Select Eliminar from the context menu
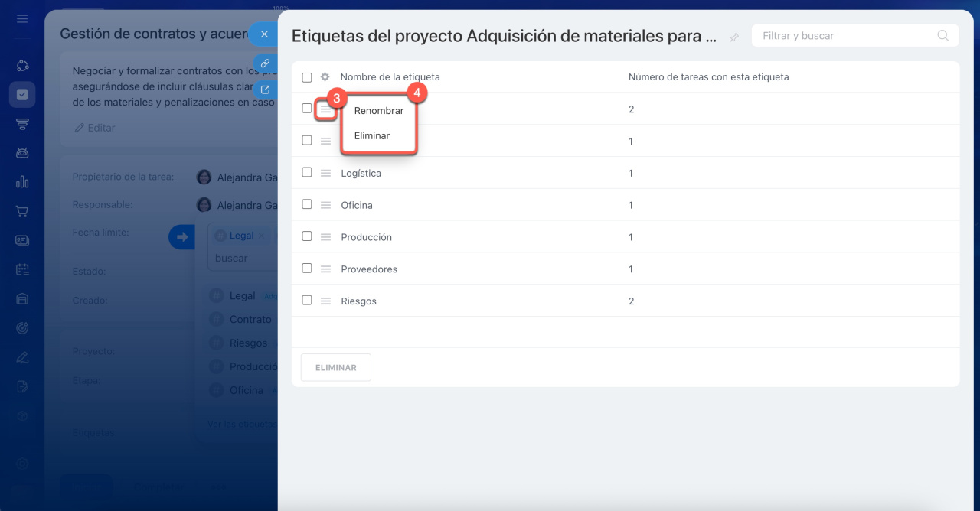Image resolution: width=980 pixels, height=511 pixels. (372, 135)
